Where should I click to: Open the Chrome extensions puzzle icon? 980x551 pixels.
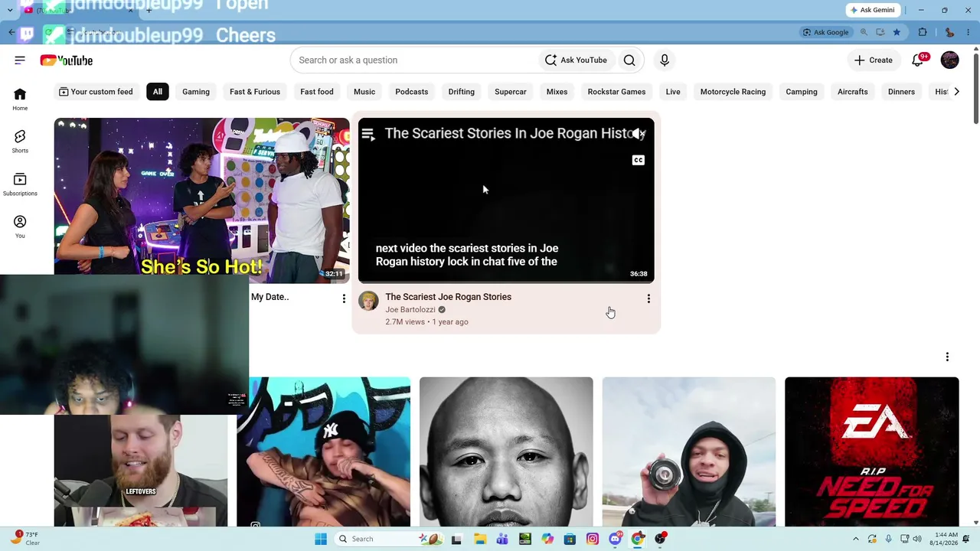923,32
